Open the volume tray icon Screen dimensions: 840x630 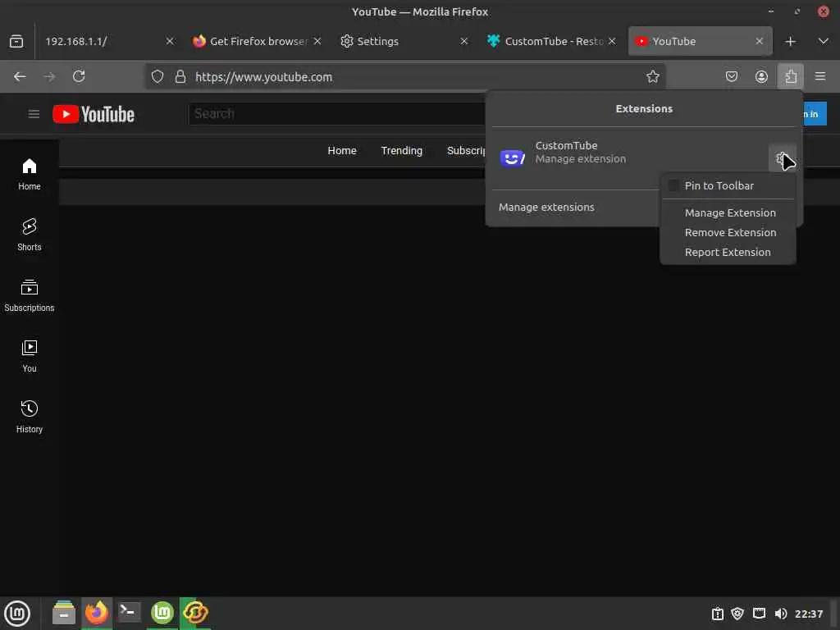point(781,614)
